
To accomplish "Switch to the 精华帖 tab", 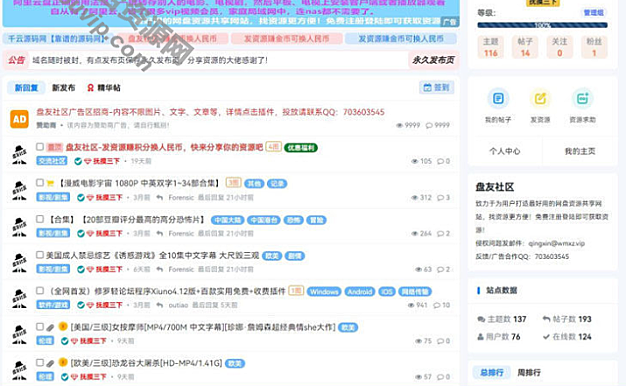I will pos(104,88).
